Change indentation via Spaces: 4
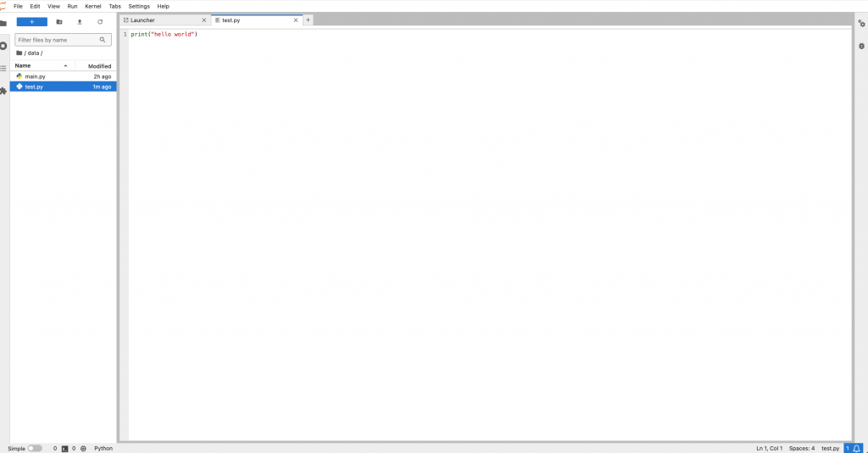Image resolution: width=868 pixels, height=453 pixels. (x=802, y=449)
